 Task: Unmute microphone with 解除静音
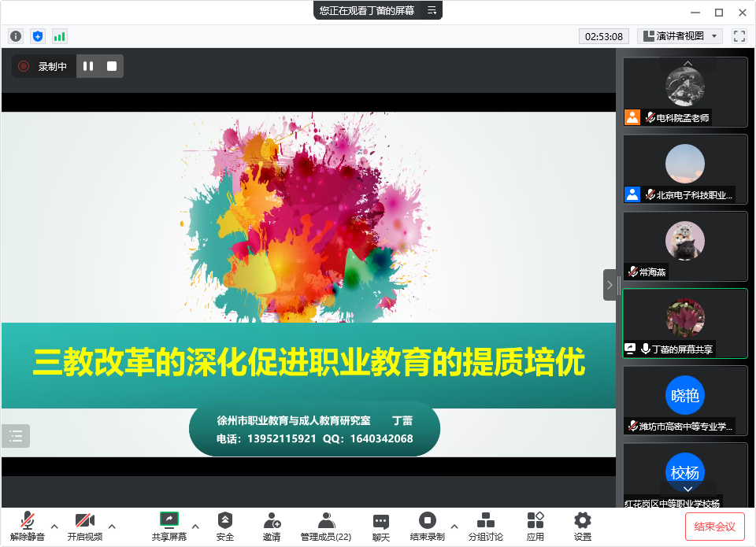click(x=28, y=526)
